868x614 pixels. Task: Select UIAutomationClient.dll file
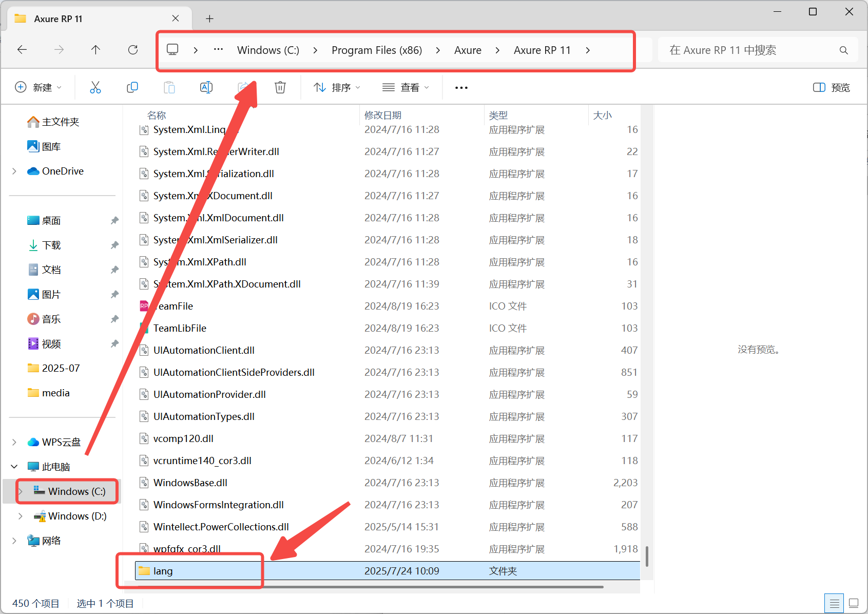[204, 350]
